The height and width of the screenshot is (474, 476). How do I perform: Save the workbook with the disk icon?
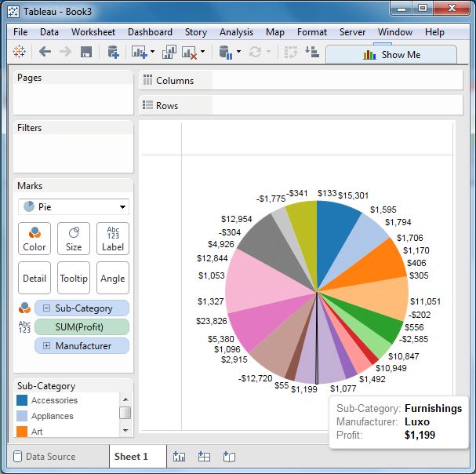click(x=86, y=52)
